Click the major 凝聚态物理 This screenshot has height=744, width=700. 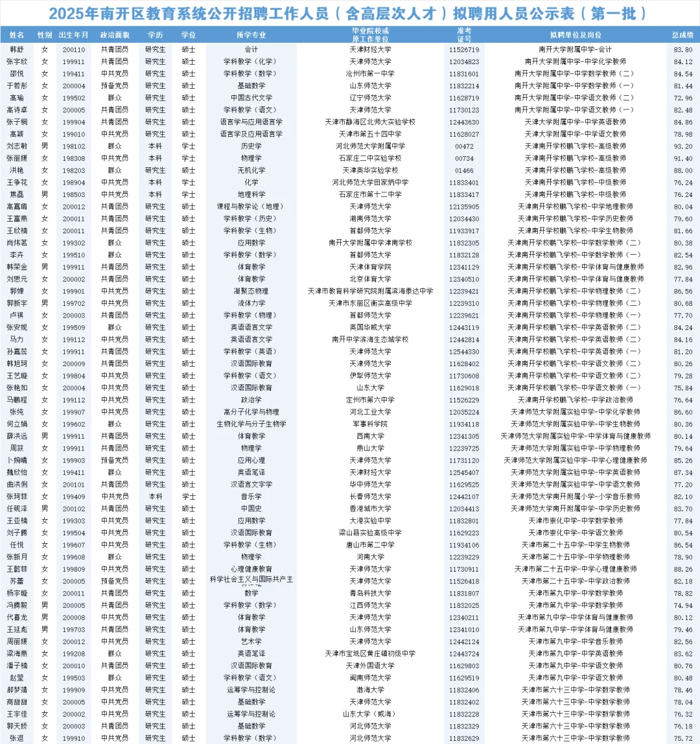click(x=251, y=292)
